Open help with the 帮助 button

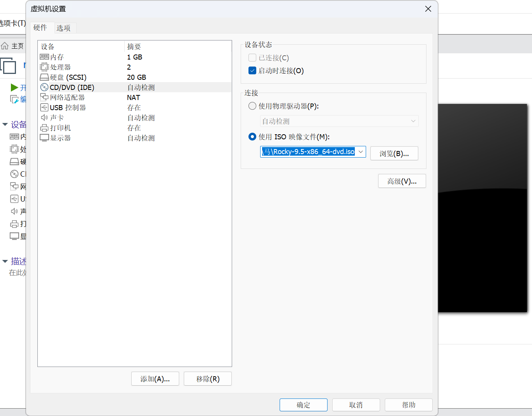[409, 405]
